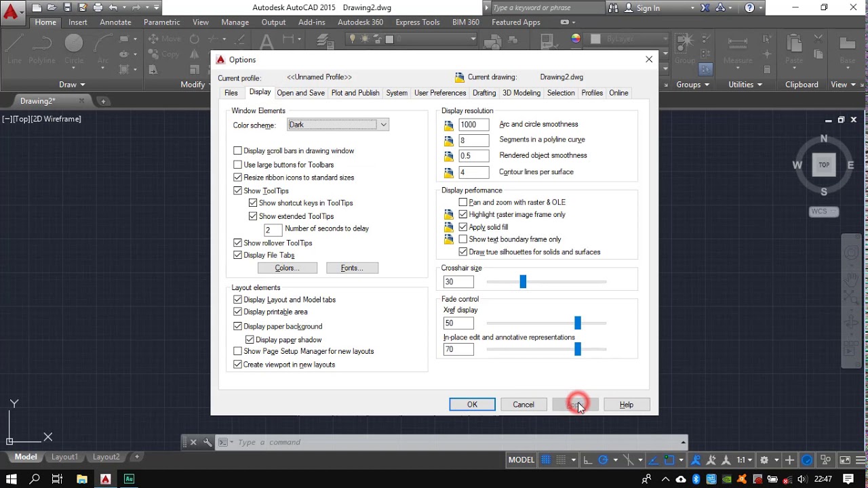Toggle the Snap mode dotted-grid icon in status bar
The width and height of the screenshot is (868, 488).
click(x=561, y=460)
